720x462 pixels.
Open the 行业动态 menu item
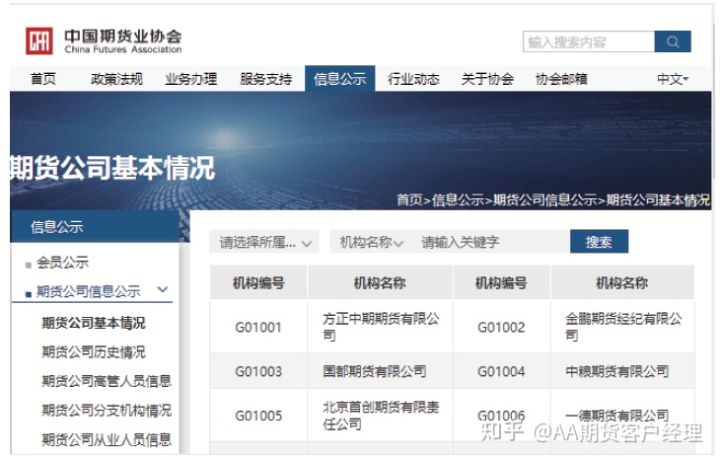[x=414, y=79]
